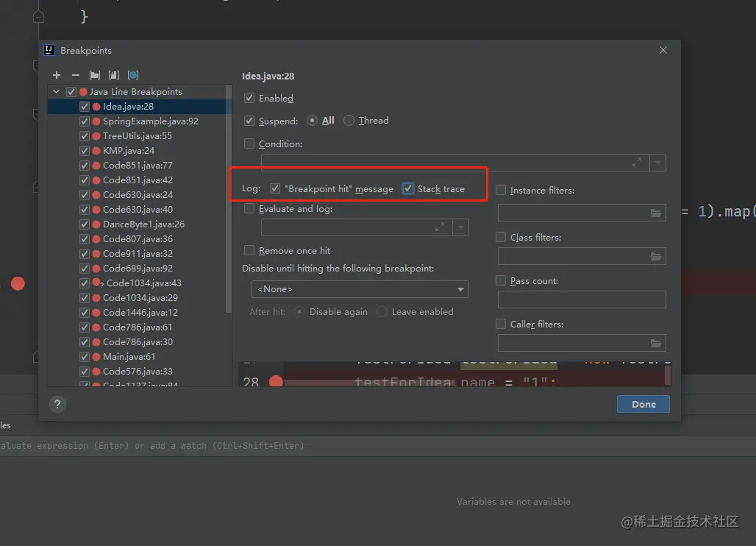The width and height of the screenshot is (756, 546).
Task: Click the breakpoint list vertical scrollbar
Action: (229, 199)
